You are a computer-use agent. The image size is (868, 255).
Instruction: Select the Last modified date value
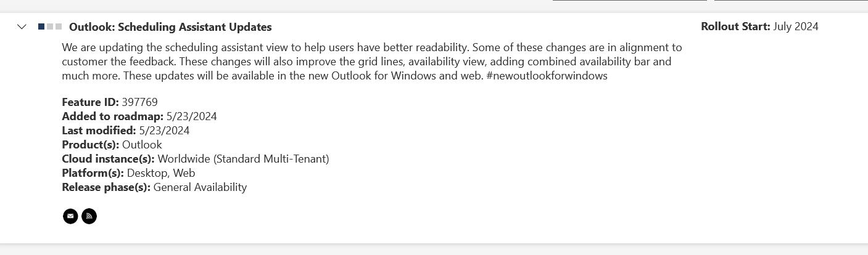coord(164,131)
